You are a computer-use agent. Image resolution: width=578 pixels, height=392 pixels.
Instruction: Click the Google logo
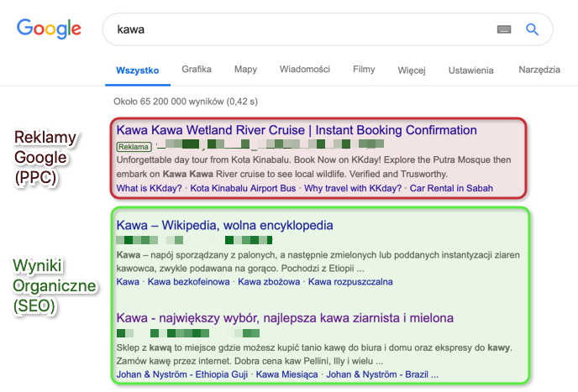[49, 29]
